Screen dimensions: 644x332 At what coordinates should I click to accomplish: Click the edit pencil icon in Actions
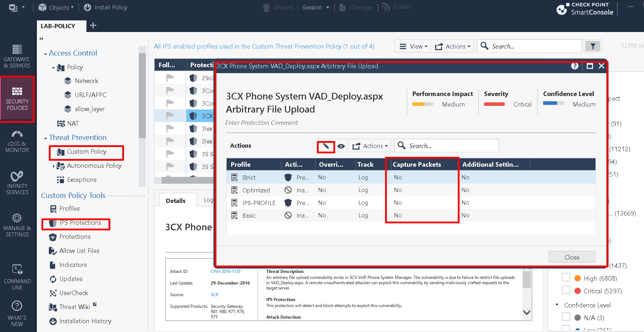click(x=326, y=146)
